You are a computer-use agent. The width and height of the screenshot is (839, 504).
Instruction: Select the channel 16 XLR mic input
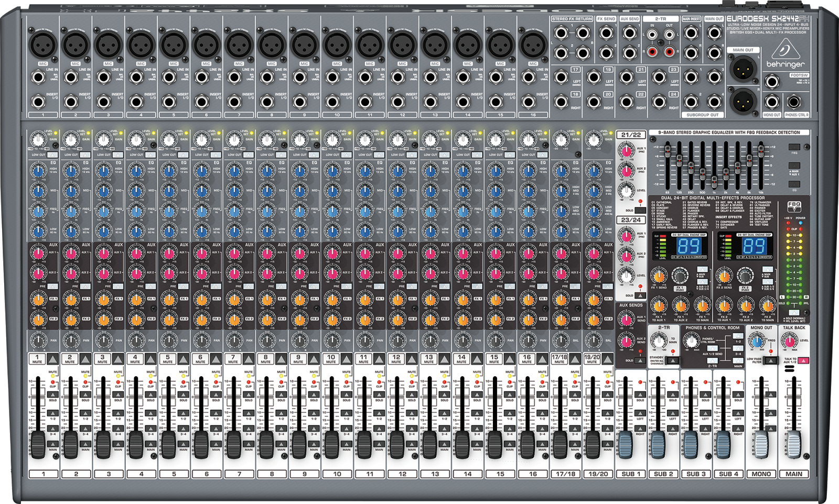[x=533, y=45]
